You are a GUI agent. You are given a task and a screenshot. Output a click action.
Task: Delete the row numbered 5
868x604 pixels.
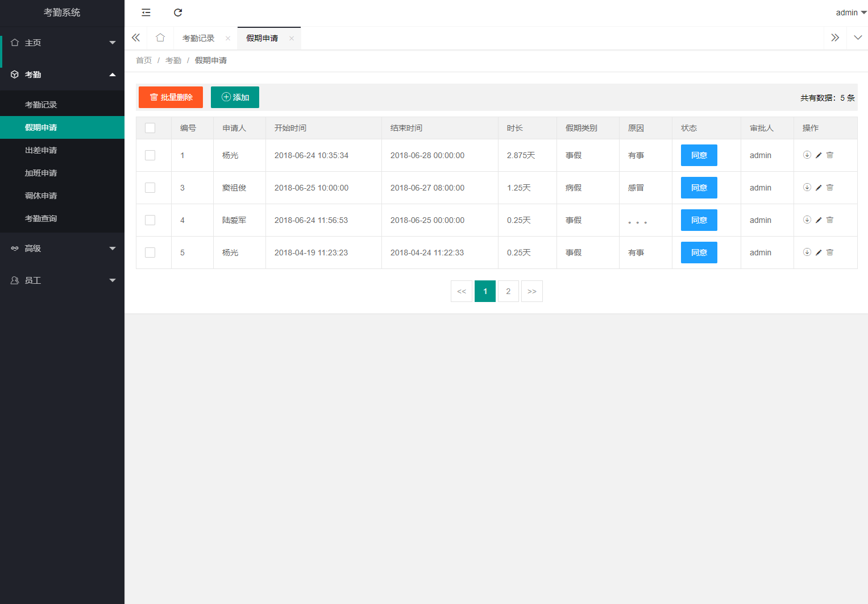830,252
